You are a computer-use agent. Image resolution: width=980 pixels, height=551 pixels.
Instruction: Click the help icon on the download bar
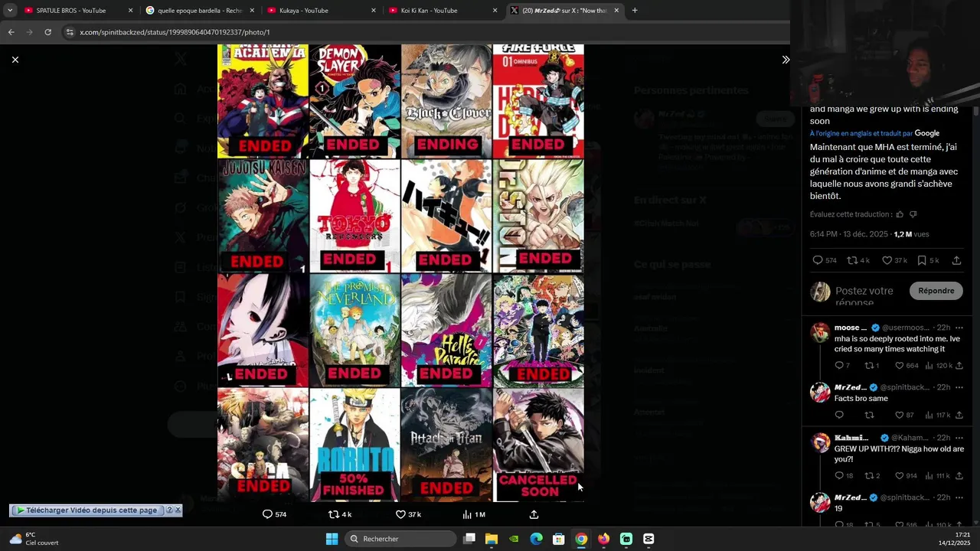pos(169,510)
